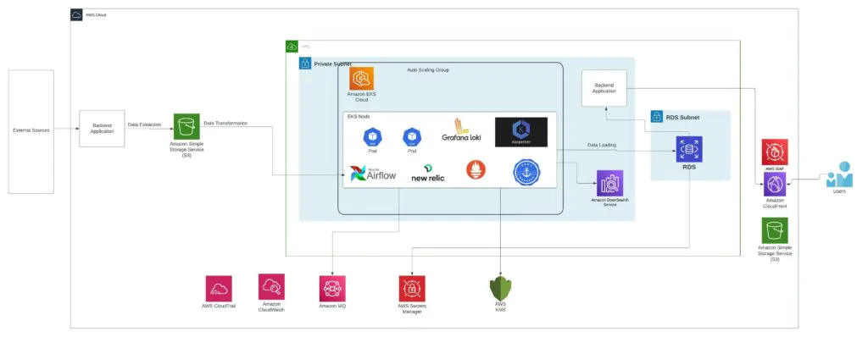Click the Data Extraction arrow label
This screenshot has width=868, height=337.
point(144,125)
